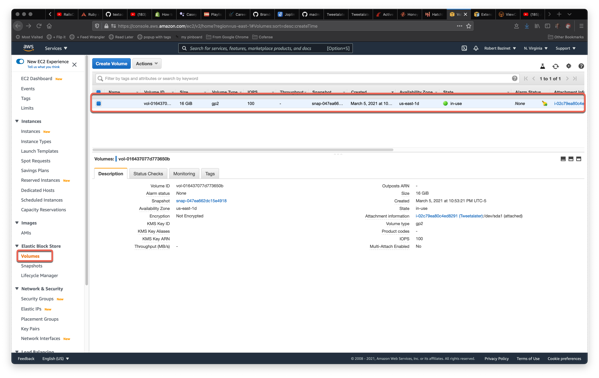This screenshot has width=599, height=378.
Task: Open the attached instance link in Attachment information
Action: pyautogui.click(x=449, y=216)
